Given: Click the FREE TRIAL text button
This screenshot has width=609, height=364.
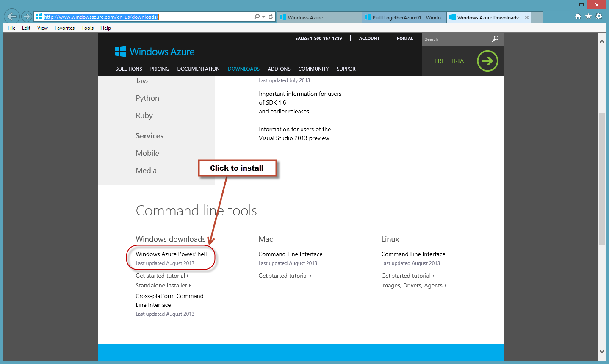Looking at the screenshot, I should coord(451,61).
